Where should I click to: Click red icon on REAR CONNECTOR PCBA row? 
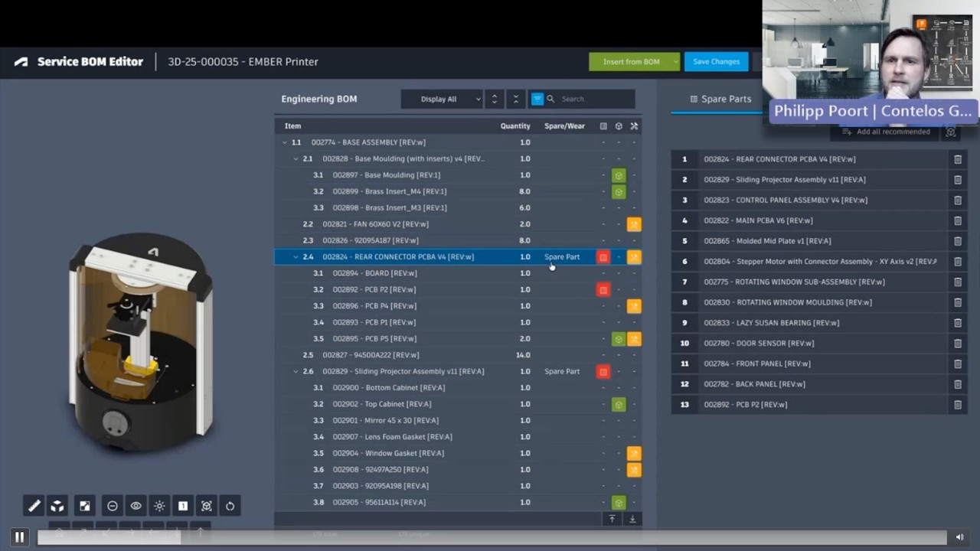(x=603, y=257)
